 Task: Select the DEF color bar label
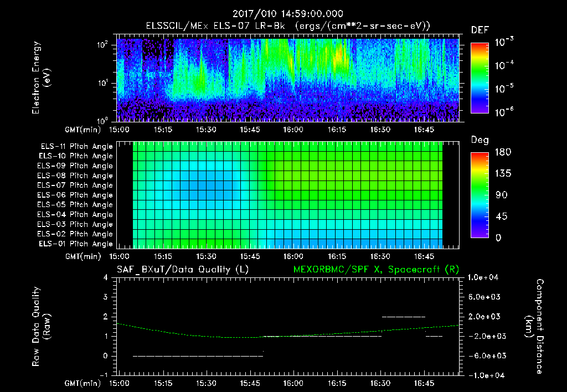(480, 30)
